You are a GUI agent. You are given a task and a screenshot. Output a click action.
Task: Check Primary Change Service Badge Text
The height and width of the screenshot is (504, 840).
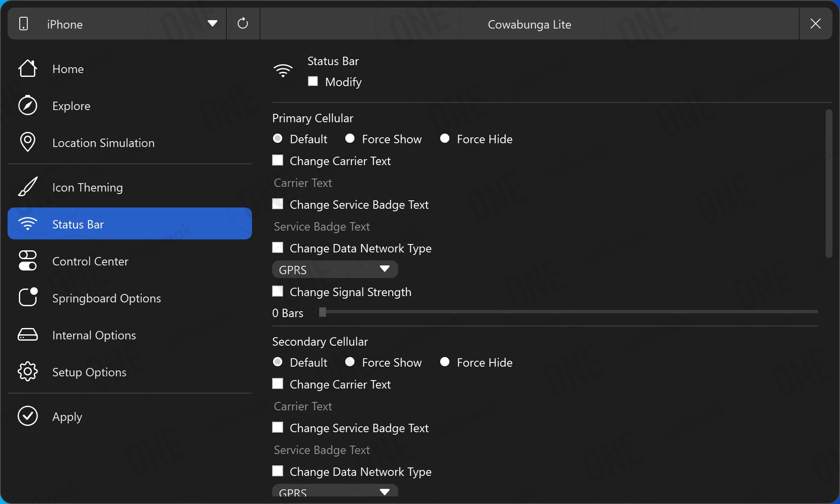[x=278, y=204]
